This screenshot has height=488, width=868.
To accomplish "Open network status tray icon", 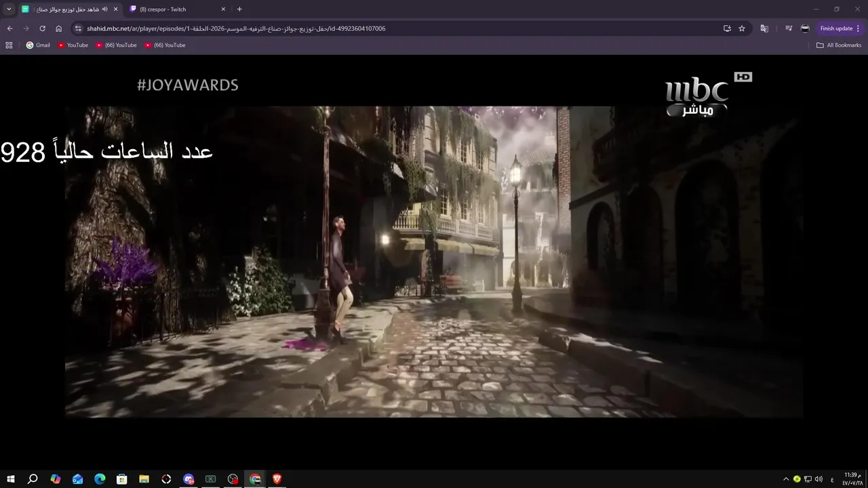I will [x=808, y=479].
